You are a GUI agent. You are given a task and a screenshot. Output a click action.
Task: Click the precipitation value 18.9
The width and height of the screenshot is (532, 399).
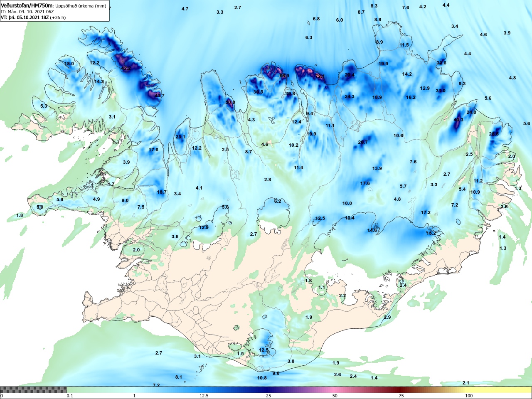377,97
